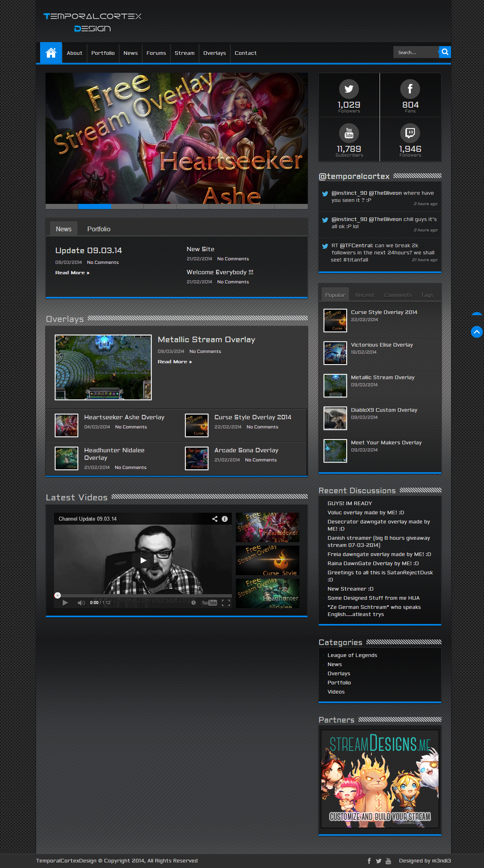
Task: Open Victorious Elise Overlay in the Popular list
Action: 382,345
